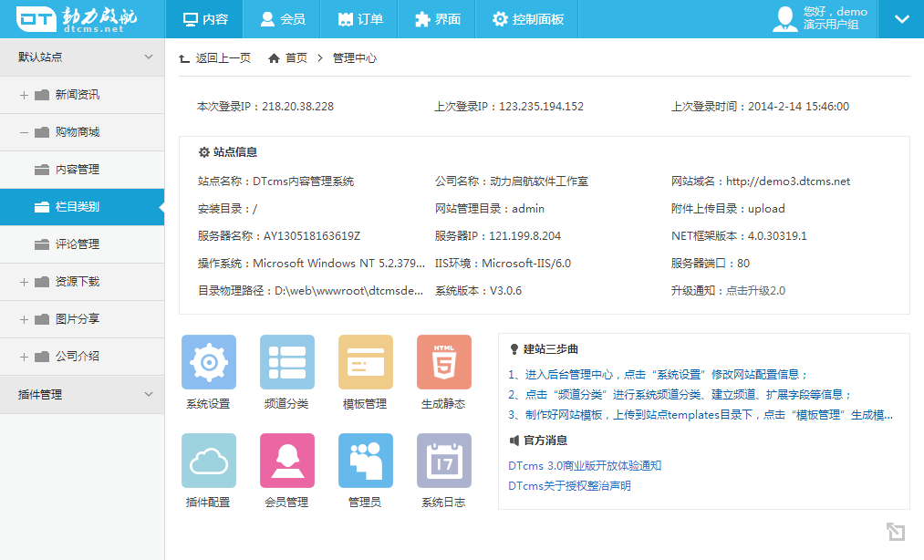Image resolution: width=924 pixels, height=560 pixels.
Task: Click the demo user avatar icon
Action: [785, 19]
